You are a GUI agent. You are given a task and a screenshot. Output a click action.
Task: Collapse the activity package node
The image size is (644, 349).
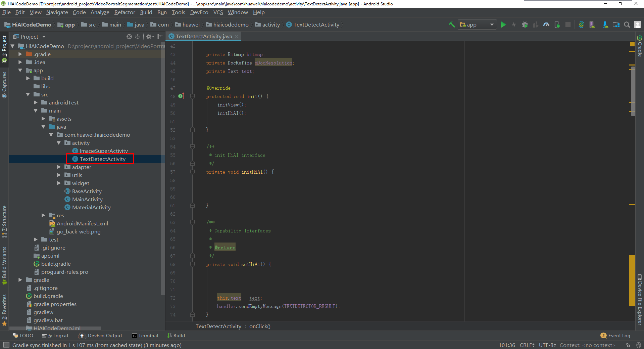[x=59, y=143]
